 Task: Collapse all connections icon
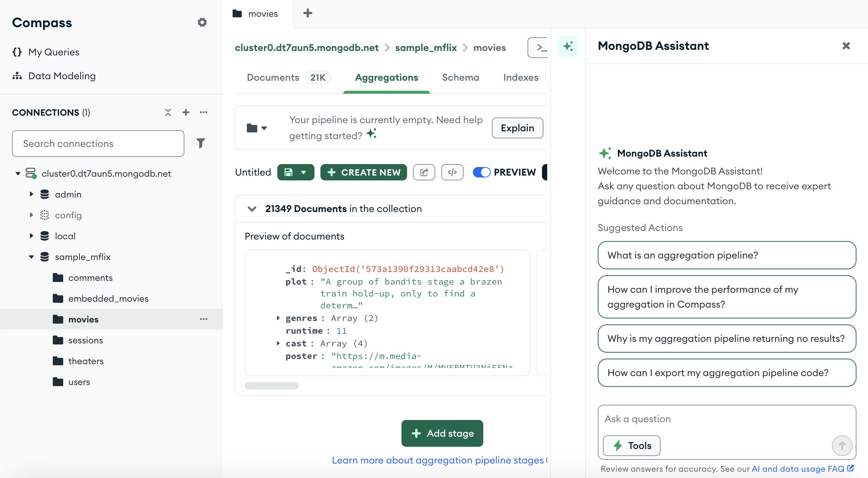click(168, 112)
